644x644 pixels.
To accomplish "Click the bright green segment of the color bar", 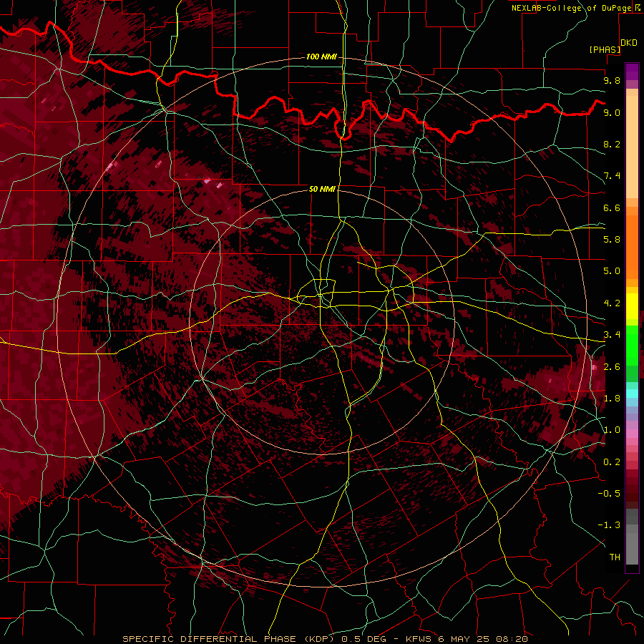I will coord(632,345).
